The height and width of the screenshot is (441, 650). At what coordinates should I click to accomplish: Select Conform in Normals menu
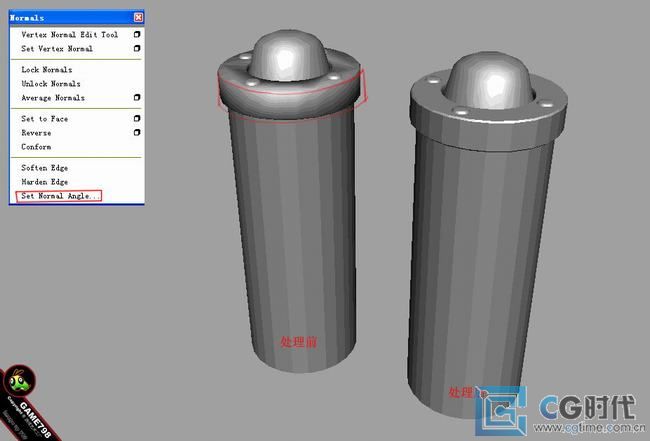(36, 147)
